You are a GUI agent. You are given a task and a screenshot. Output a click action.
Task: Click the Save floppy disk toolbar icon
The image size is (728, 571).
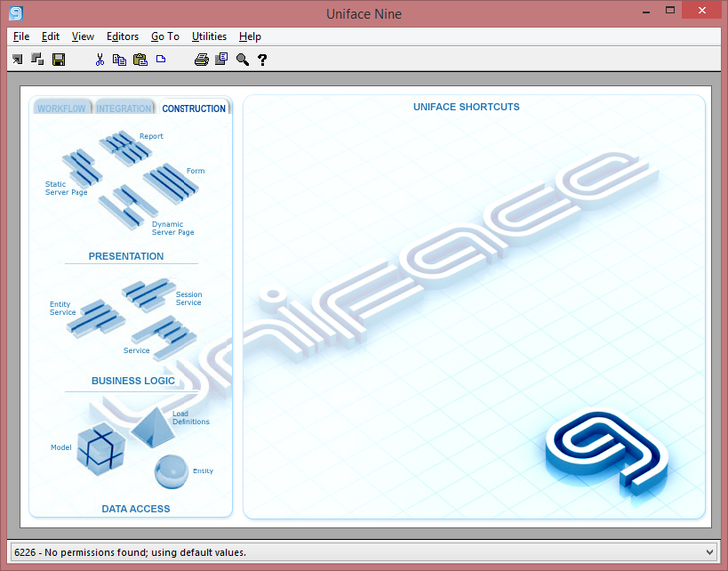pos(59,60)
